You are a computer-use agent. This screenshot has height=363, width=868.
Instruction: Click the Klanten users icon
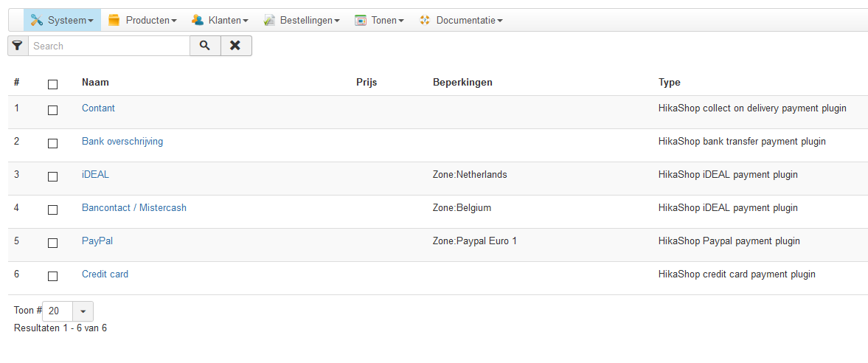tap(198, 21)
